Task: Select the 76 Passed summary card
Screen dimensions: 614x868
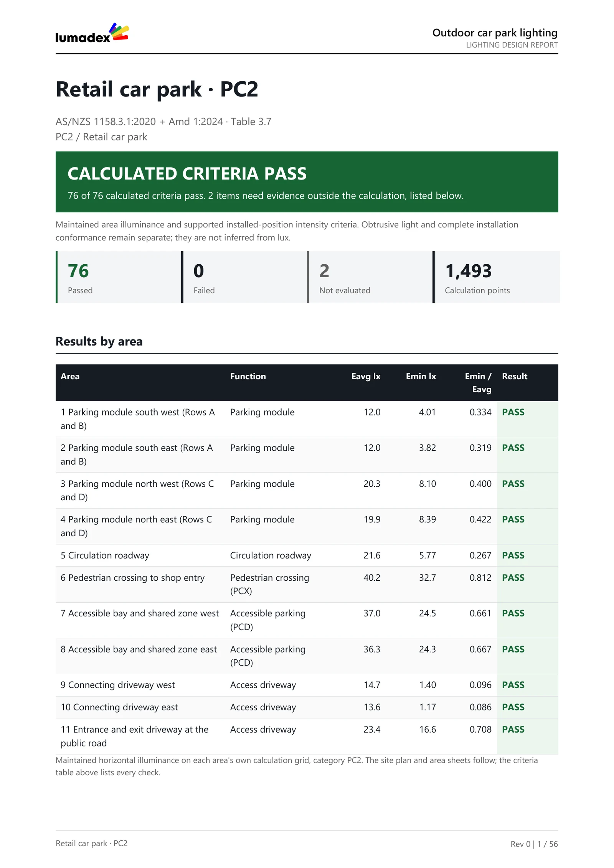Action: [x=118, y=277]
